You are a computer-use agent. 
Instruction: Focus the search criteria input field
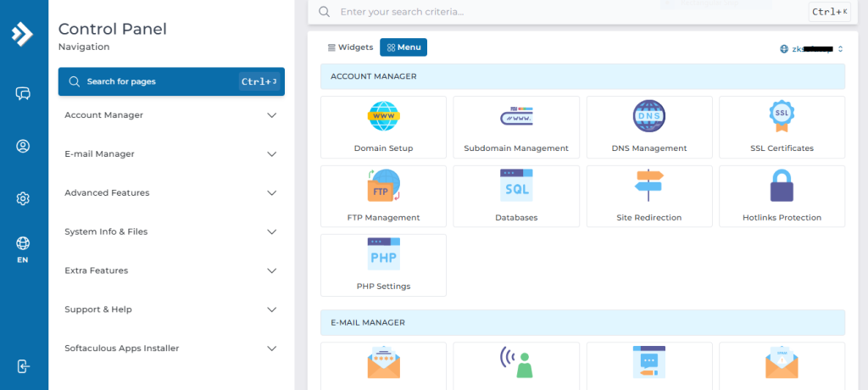pos(559,12)
